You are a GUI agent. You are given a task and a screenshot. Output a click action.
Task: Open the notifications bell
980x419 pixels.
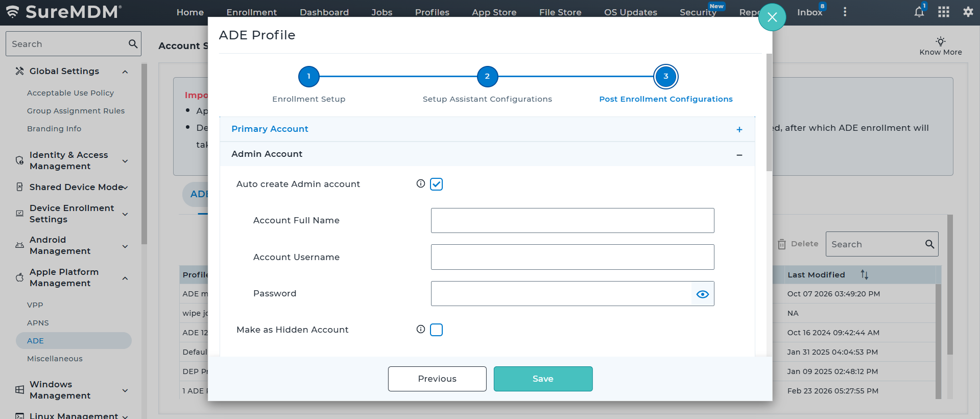919,12
